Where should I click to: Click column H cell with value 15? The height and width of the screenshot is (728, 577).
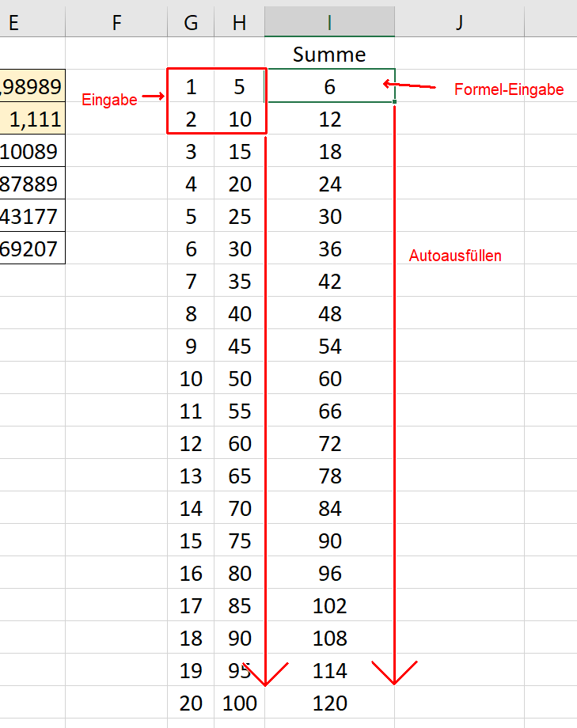(x=239, y=151)
